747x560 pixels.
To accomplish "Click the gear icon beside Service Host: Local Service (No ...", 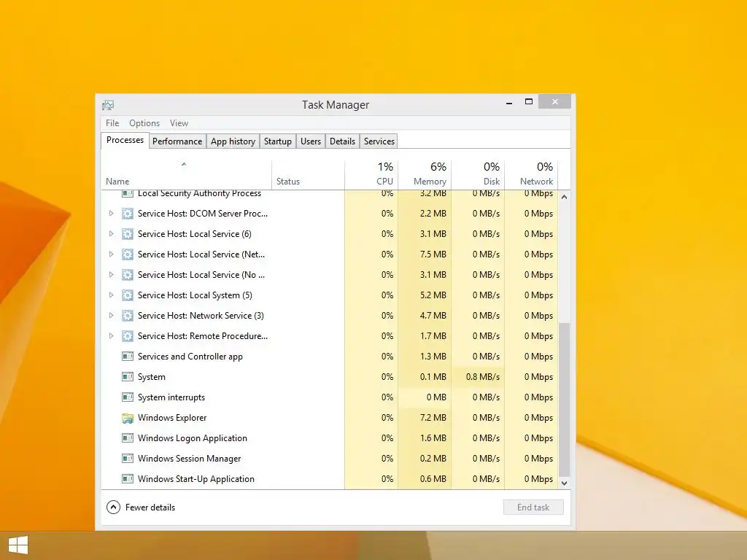I will coord(127,275).
